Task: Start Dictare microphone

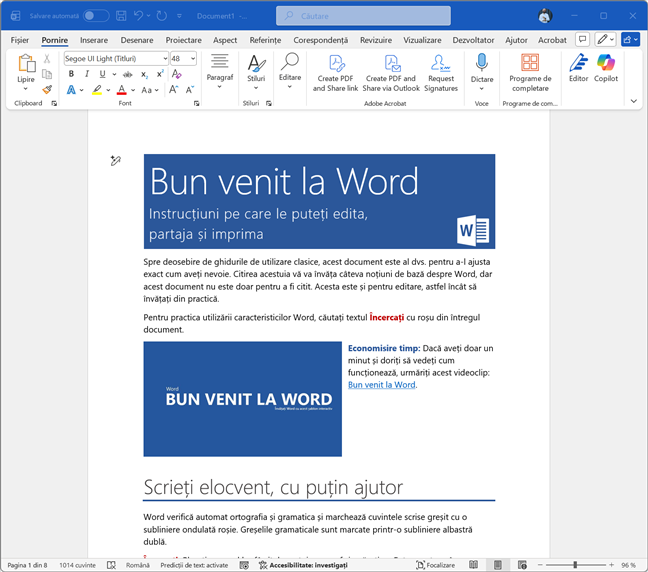Action: 482,72
